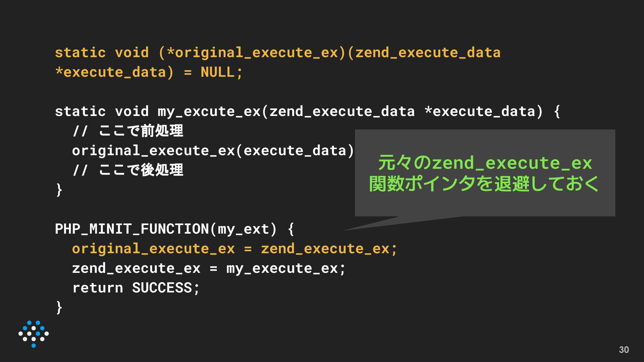Click the '*execute_data) = NULL;' line
The height and width of the screenshot is (362, 644).
(x=149, y=72)
